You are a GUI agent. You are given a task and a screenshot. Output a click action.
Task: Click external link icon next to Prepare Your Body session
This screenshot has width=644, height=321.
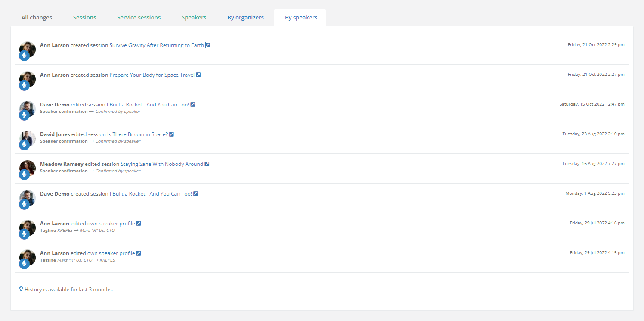point(198,75)
